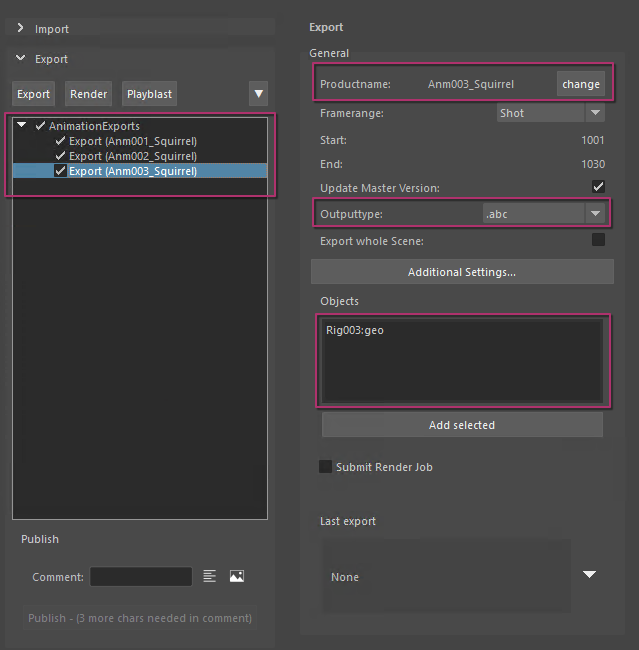The image size is (639, 650).
Task: Expand the Import section chevron
Action: [x=20, y=28]
